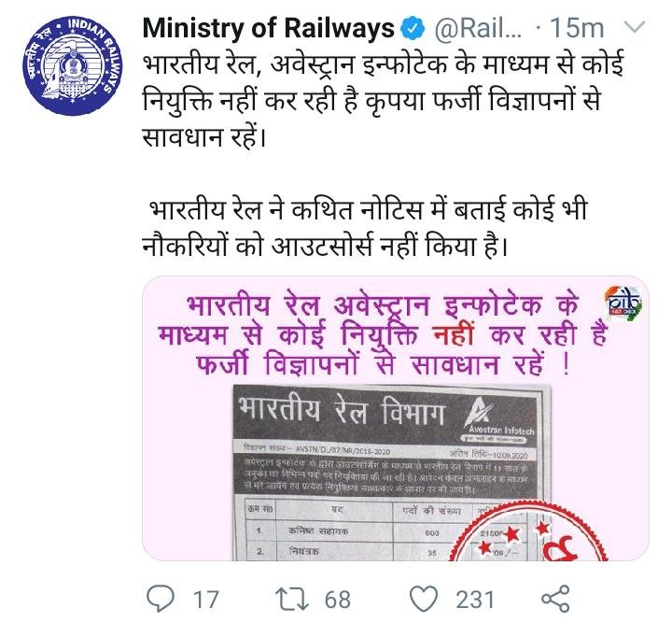
Task: Click the tweet's first Hindi paragraph
Action: [383, 101]
